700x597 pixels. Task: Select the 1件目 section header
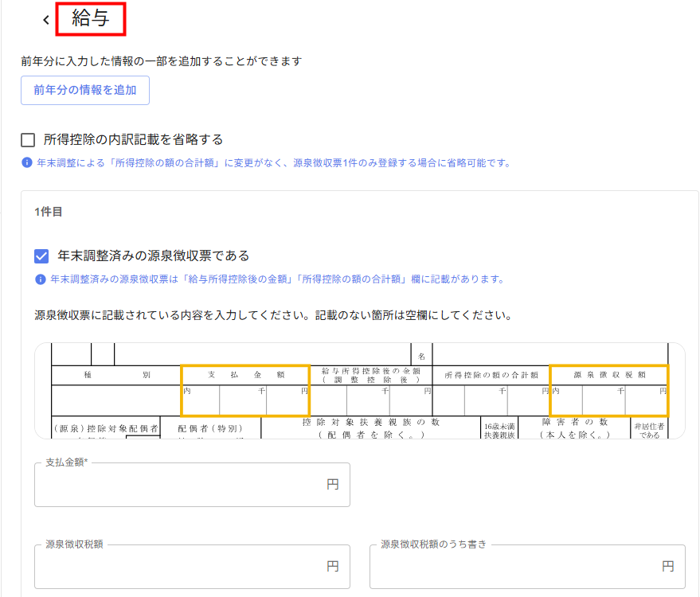tap(49, 212)
